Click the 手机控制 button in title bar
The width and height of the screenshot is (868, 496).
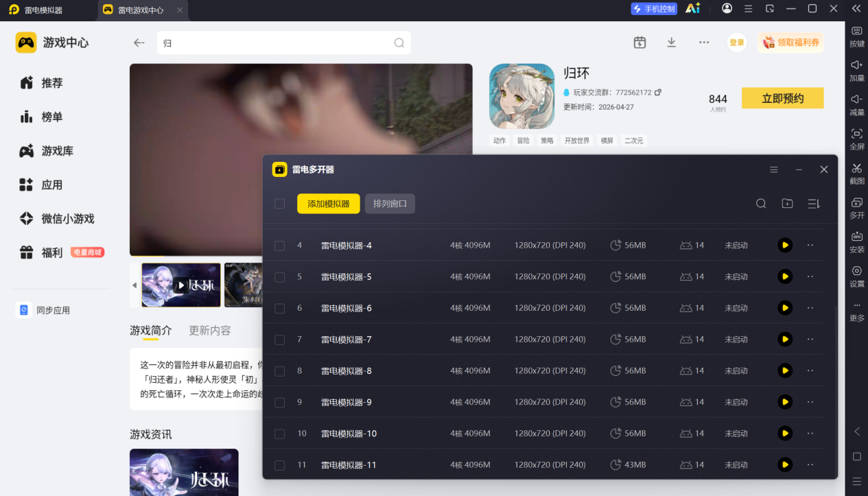click(x=654, y=9)
